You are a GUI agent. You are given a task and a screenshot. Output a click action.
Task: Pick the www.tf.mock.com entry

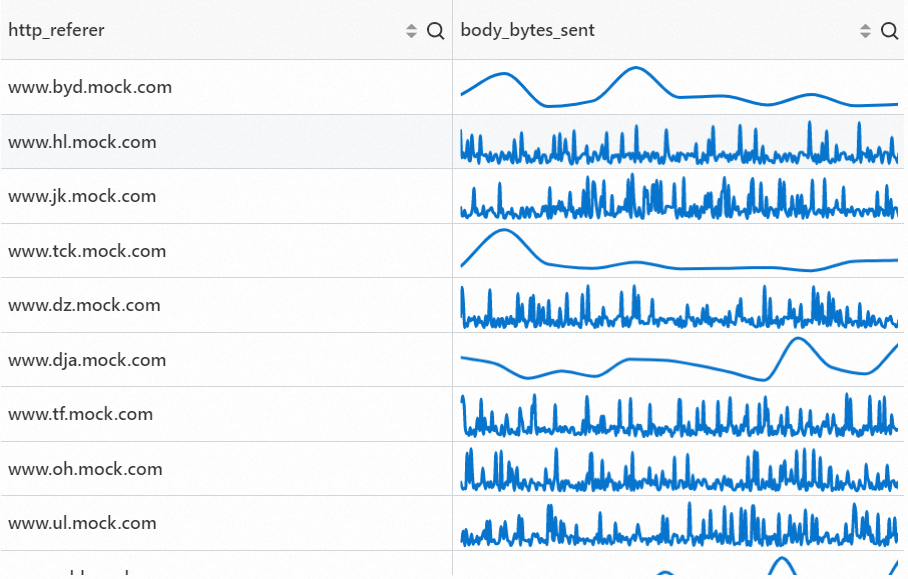coord(81,414)
